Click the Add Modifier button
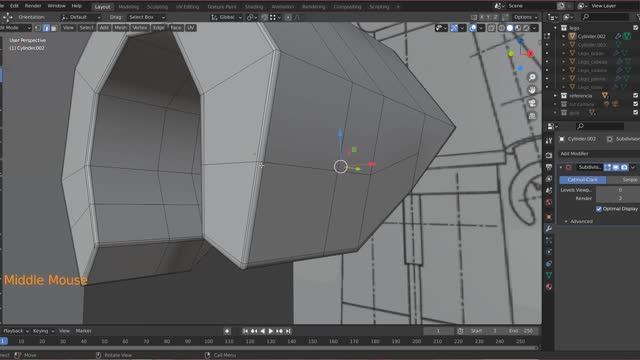This screenshot has width=640, height=360. coord(599,153)
